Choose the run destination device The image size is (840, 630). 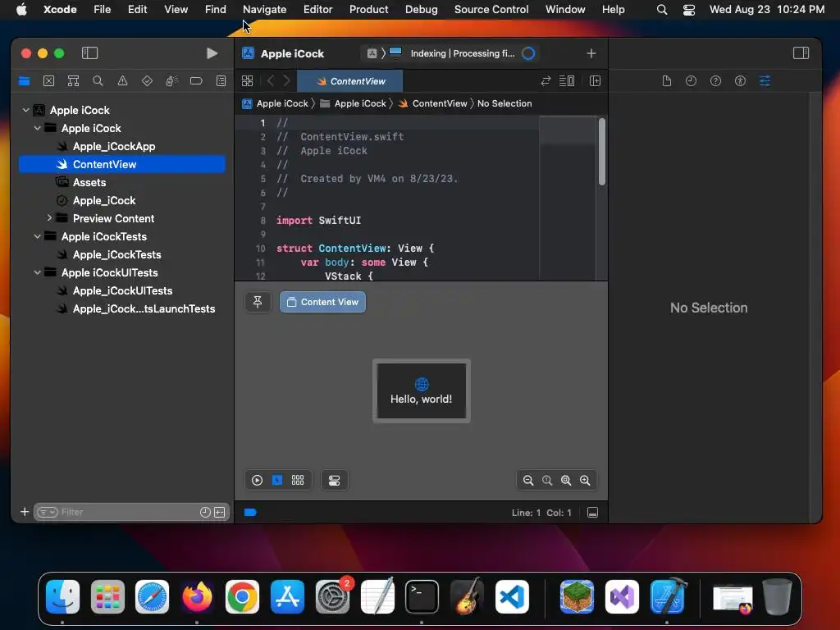click(x=395, y=52)
